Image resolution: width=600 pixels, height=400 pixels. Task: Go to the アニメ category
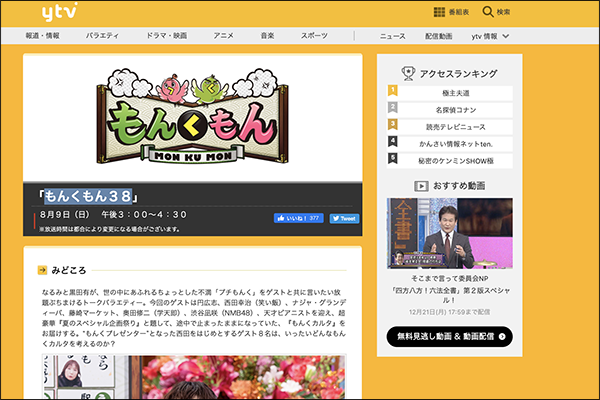click(x=223, y=36)
